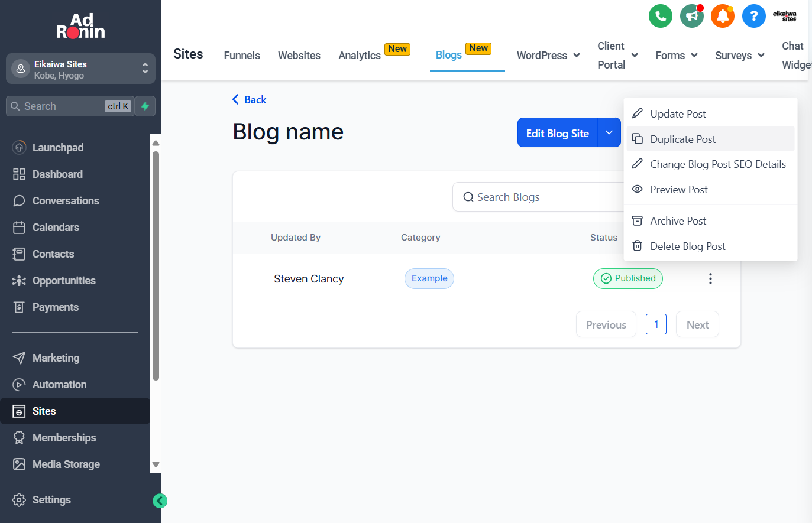The width and height of the screenshot is (812, 523).
Task: Open Settings in the sidebar
Action: click(51, 500)
